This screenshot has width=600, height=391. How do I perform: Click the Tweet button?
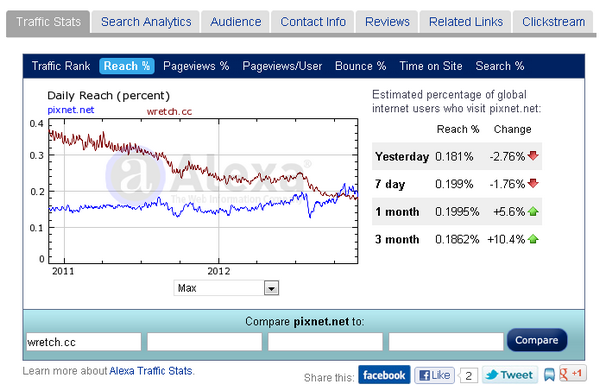[510, 375]
